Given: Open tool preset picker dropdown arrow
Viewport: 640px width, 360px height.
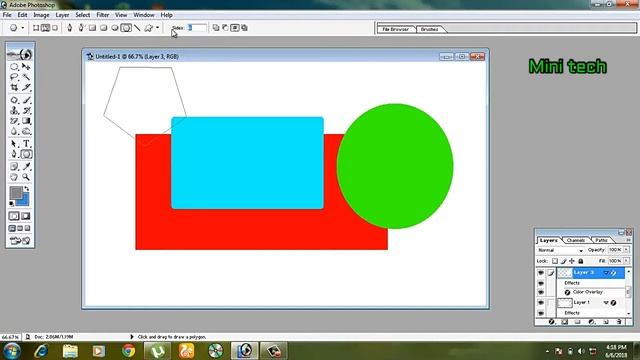Looking at the screenshot, I should pos(23,28).
